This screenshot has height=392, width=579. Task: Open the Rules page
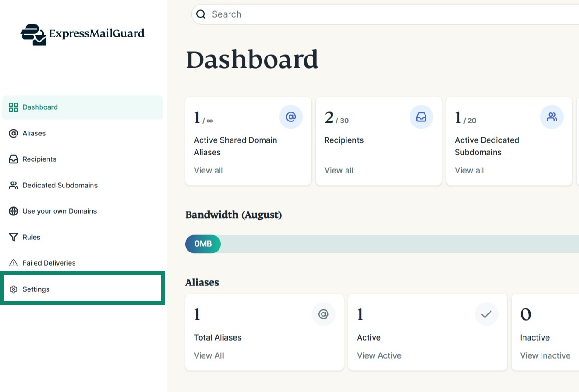tap(82, 237)
